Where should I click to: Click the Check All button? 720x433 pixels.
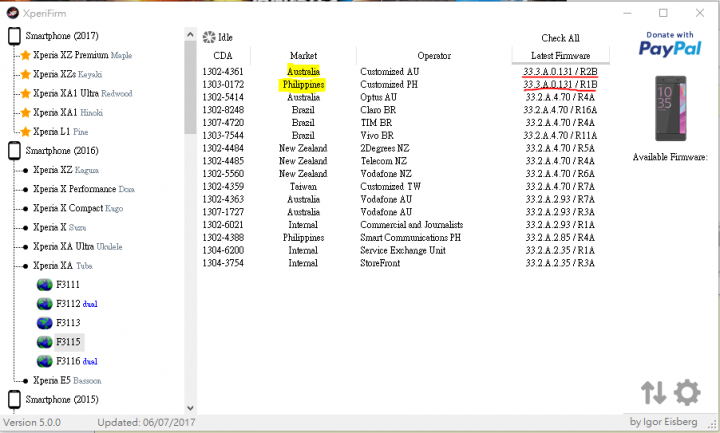pyautogui.click(x=560, y=38)
